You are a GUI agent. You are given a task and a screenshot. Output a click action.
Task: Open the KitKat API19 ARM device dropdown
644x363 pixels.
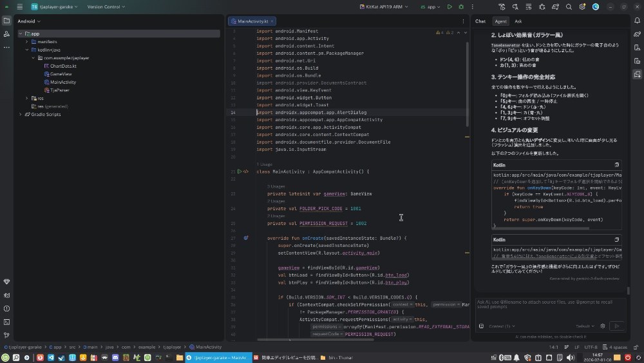coord(384,7)
